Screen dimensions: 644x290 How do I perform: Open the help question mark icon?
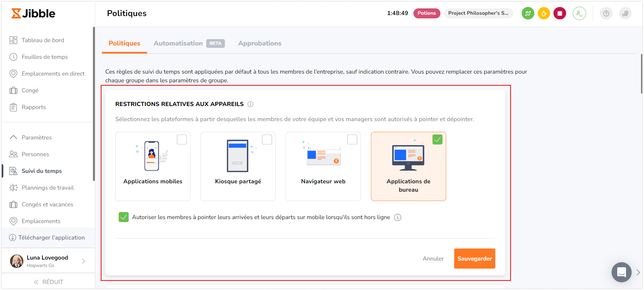click(606, 13)
